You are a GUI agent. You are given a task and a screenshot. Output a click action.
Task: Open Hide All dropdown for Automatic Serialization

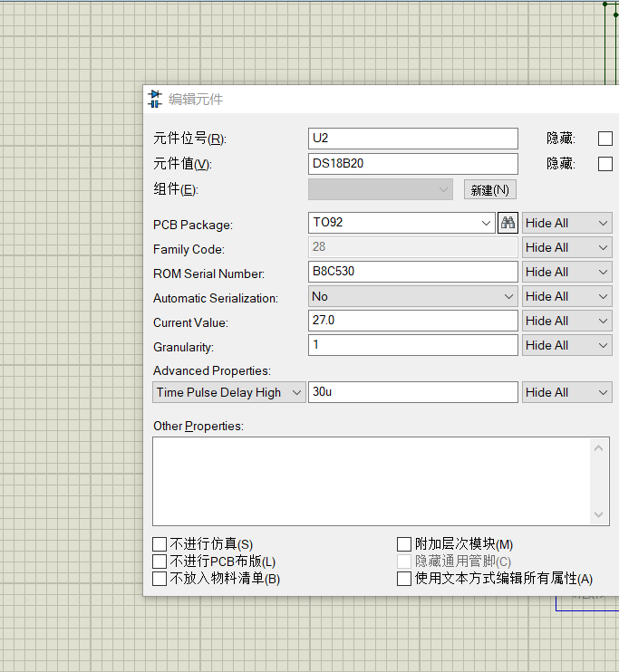pyautogui.click(x=566, y=296)
